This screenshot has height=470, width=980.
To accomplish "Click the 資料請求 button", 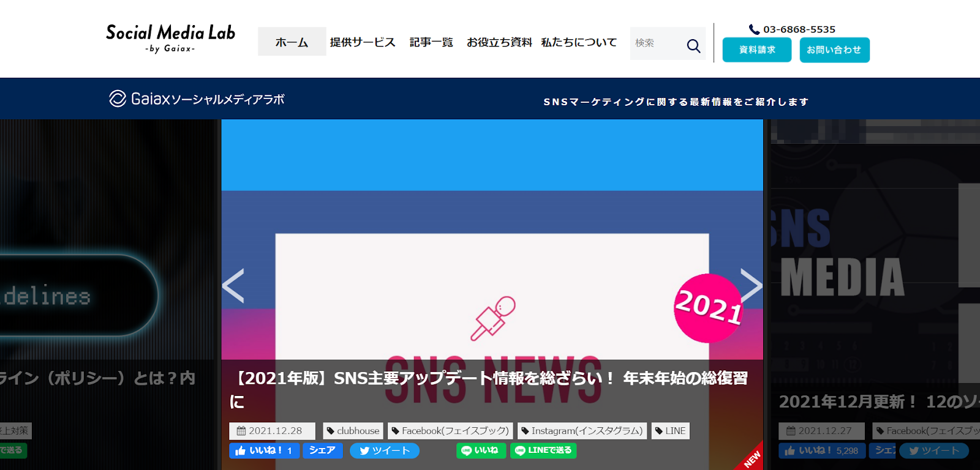I will (x=757, y=50).
